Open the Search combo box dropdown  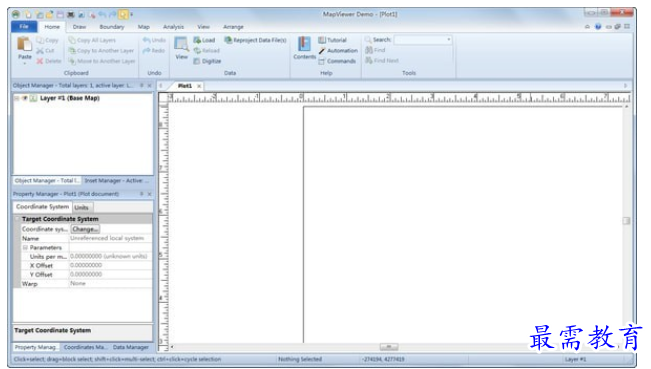[449, 40]
